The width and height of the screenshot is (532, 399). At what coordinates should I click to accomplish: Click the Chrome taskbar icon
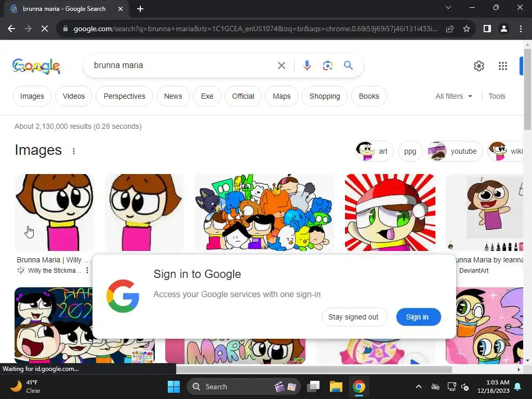pos(358,387)
